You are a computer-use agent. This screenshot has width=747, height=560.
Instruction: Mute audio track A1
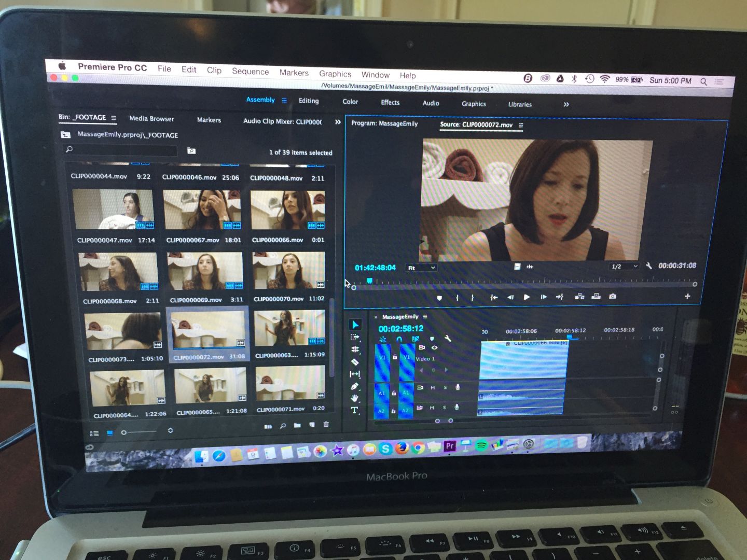click(x=433, y=387)
